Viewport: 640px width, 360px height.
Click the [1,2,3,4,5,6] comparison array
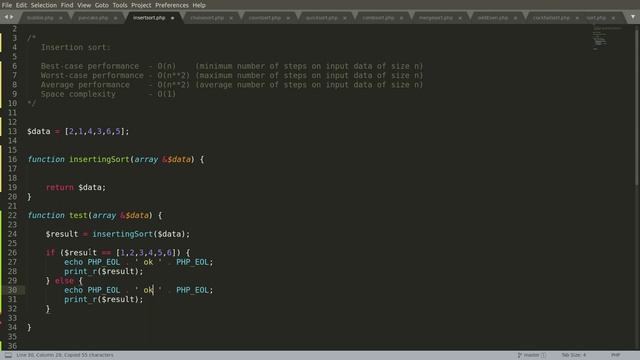[146, 253]
